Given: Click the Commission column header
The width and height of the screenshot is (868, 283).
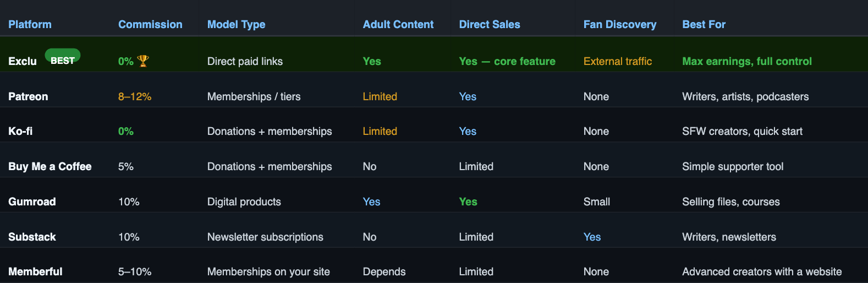Looking at the screenshot, I should (150, 24).
